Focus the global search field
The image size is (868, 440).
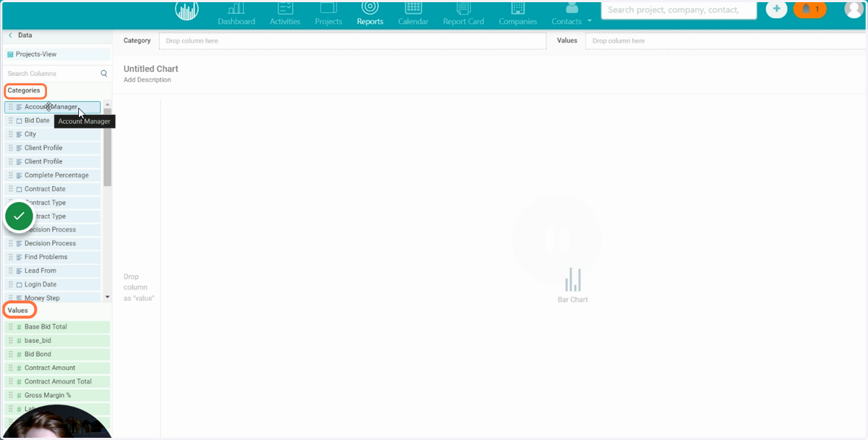point(678,10)
